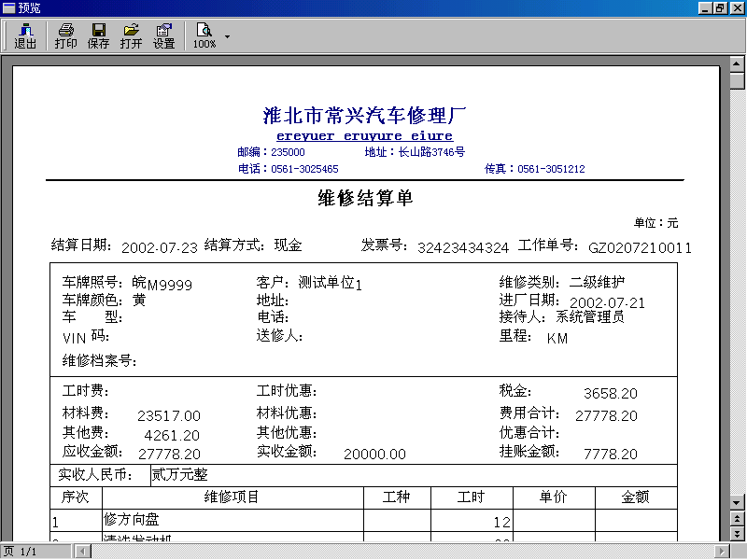Click the repair type 二级维护

pyautogui.click(x=597, y=282)
